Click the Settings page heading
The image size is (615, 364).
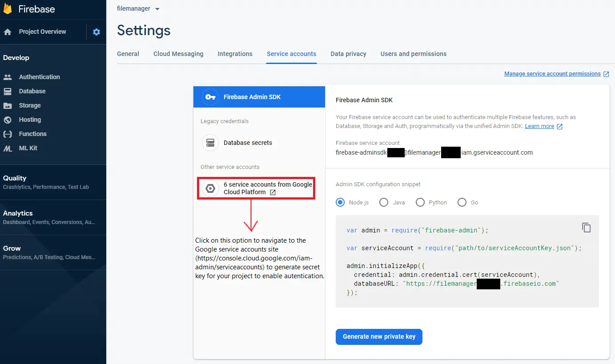[x=144, y=30]
